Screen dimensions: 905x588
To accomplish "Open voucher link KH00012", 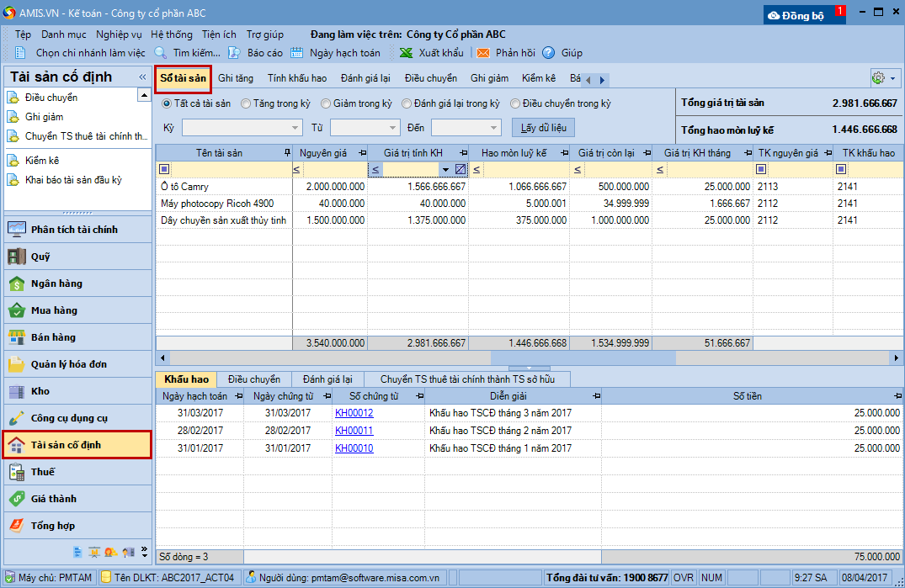I will click(x=354, y=413).
